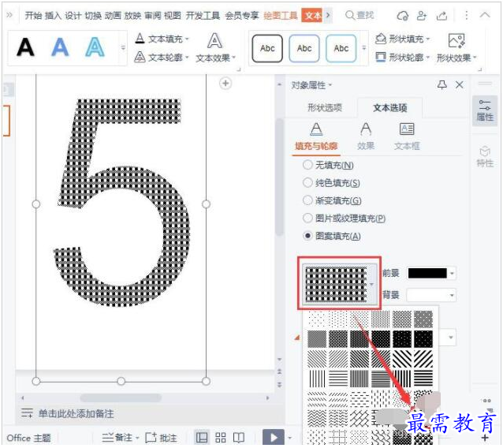Select the 效果 section icon
The height and width of the screenshot is (448, 503).
(366, 136)
